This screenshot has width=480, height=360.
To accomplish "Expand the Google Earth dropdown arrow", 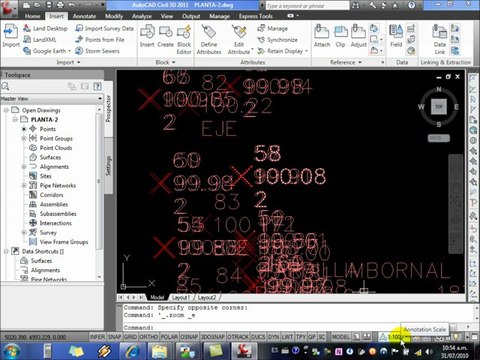I will coord(69,51).
